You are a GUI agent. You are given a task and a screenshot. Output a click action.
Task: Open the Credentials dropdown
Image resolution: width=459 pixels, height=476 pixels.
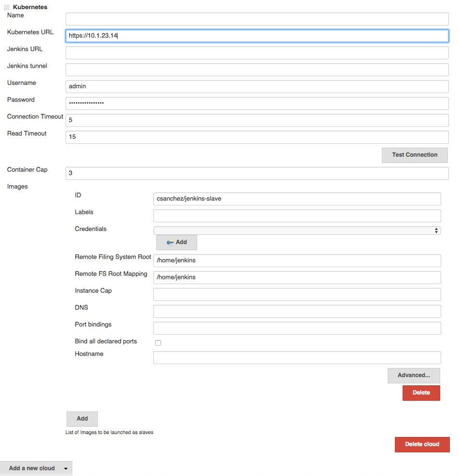coord(297,231)
